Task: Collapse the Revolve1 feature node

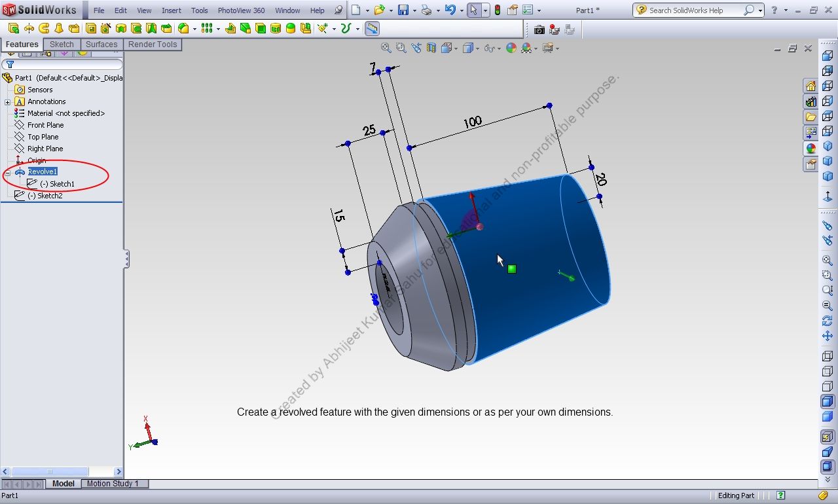Action: coord(7,173)
